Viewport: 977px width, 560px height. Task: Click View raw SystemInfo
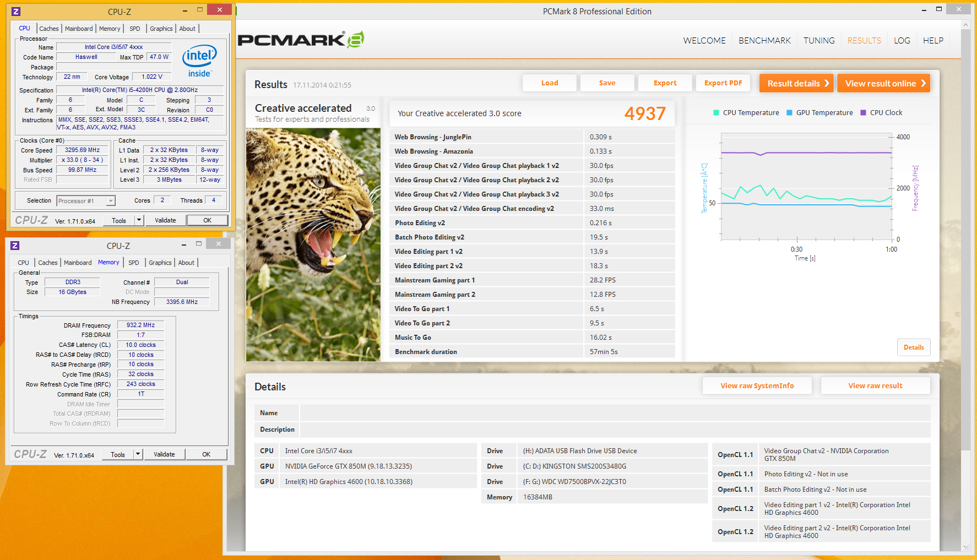click(757, 386)
